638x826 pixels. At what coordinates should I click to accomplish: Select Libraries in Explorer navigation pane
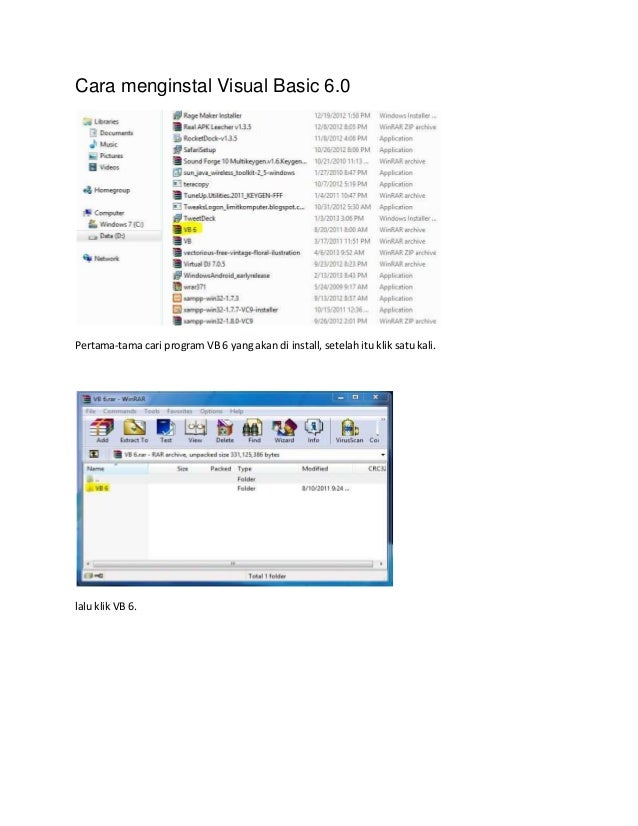point(101,122)
